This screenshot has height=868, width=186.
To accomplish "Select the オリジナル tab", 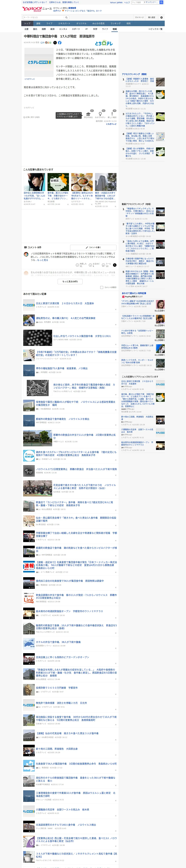I will click(x=81, y=24).
